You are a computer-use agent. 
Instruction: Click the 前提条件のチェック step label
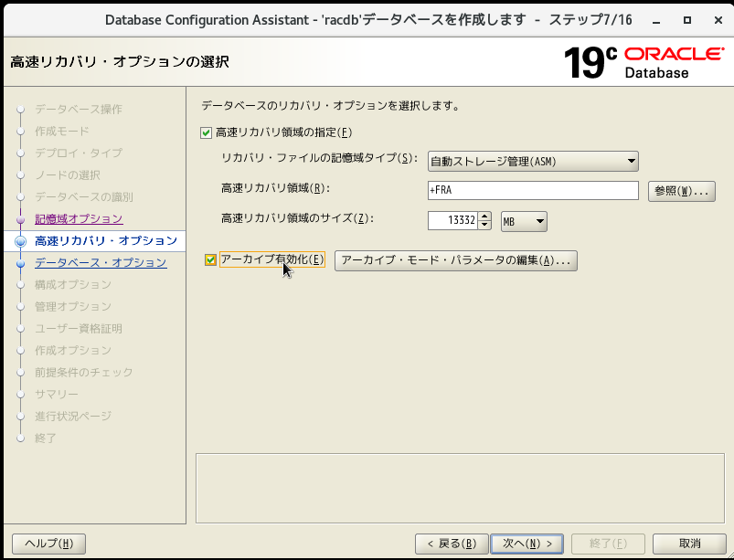pos(84,373)
